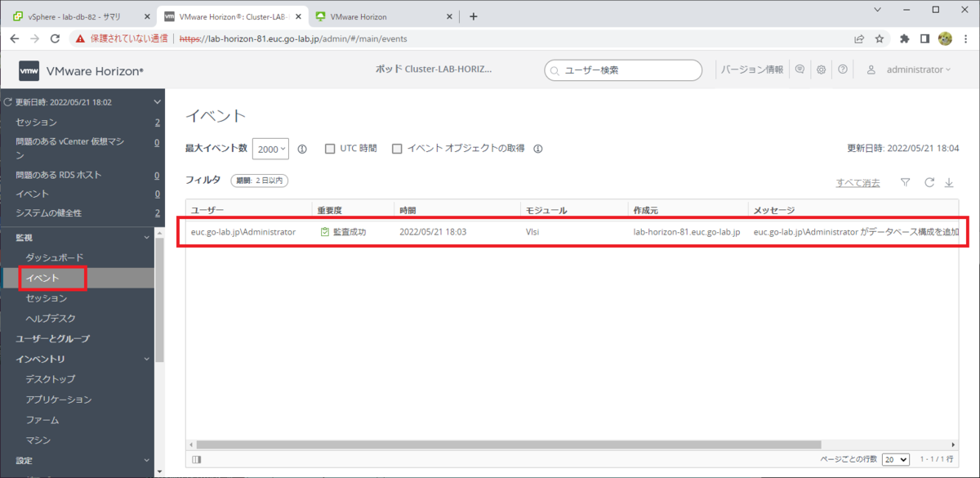The image size is (980, 478).
Task: Collapse the 監視 sidebar section
Action: 146,237
